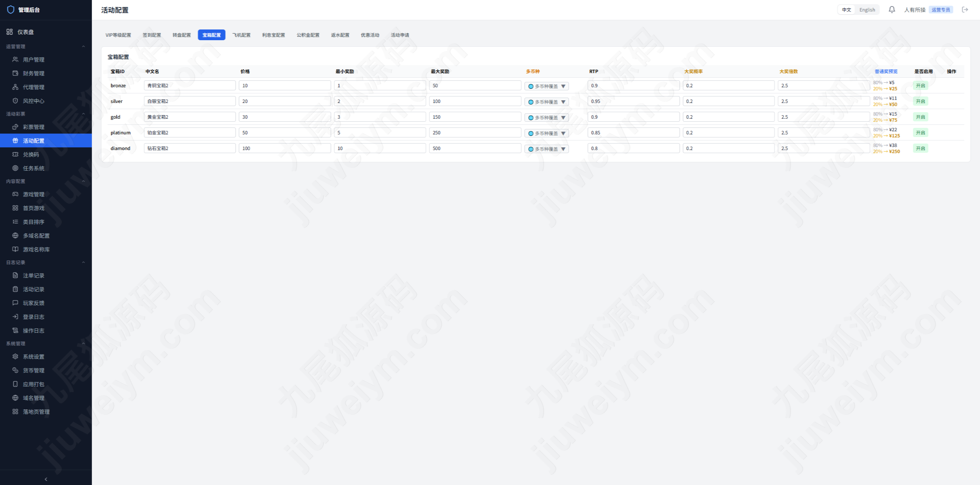Click the 运营专员 role badge
This screenshot has height=485, width=980.
[941, 10]
